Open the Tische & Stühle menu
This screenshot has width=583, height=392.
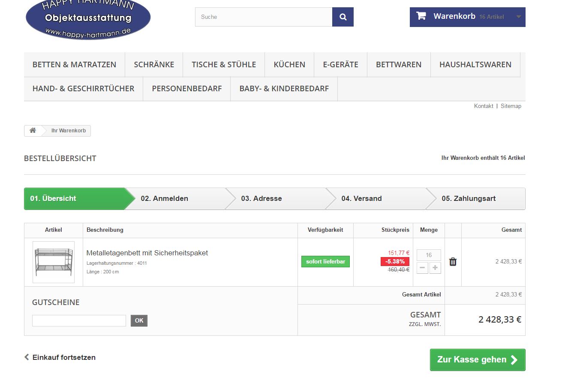224,65
